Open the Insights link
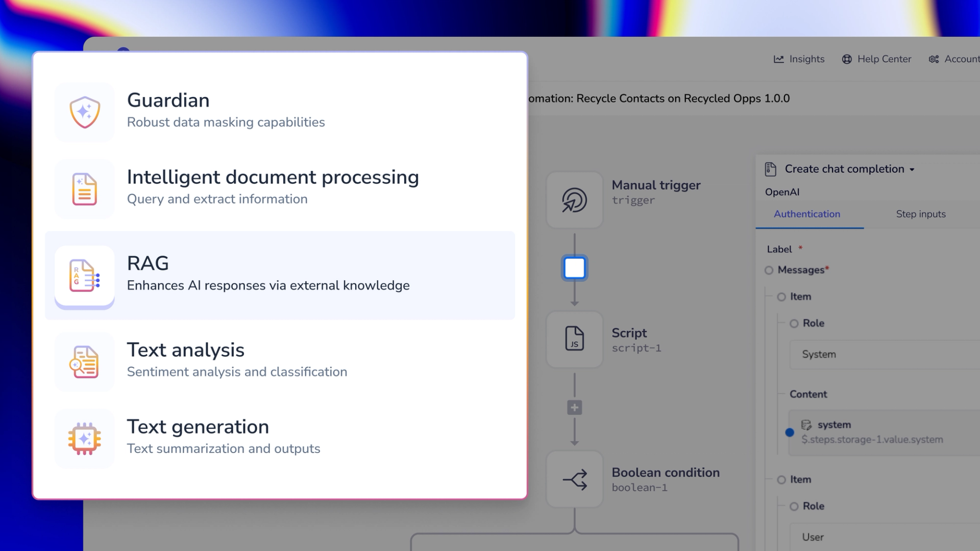The image size is (980, 551). pos(799,59)
